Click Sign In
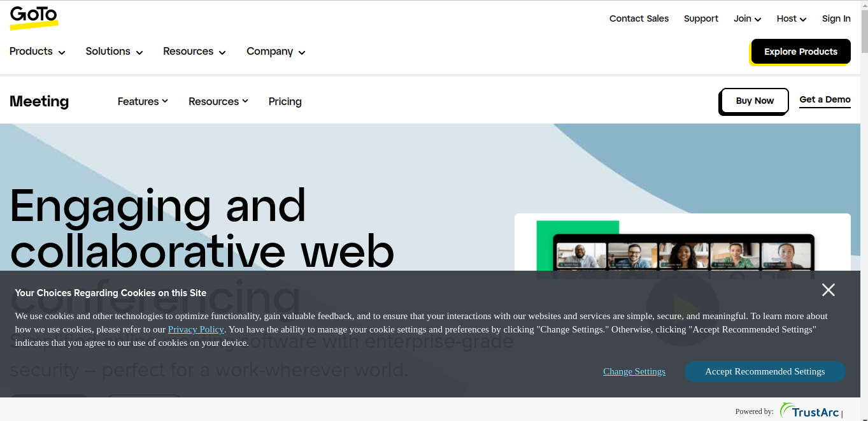868x421 pixels. click(x=836, y=18)
